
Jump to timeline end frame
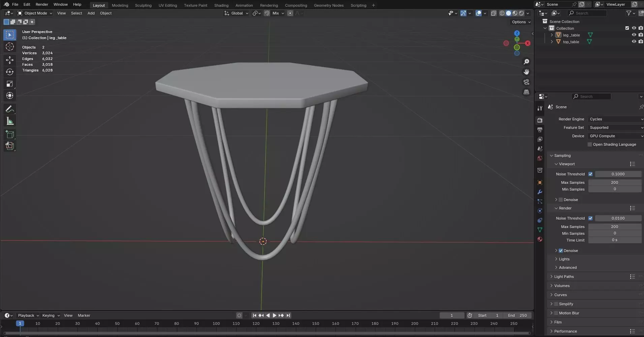click(288, 315)
